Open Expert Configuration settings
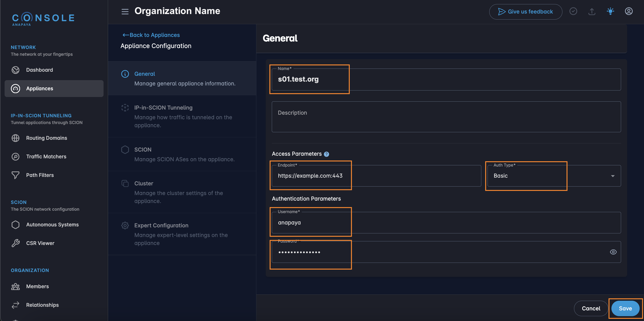The width and height of the screenshot is (644, 321). tap(161, 225)
